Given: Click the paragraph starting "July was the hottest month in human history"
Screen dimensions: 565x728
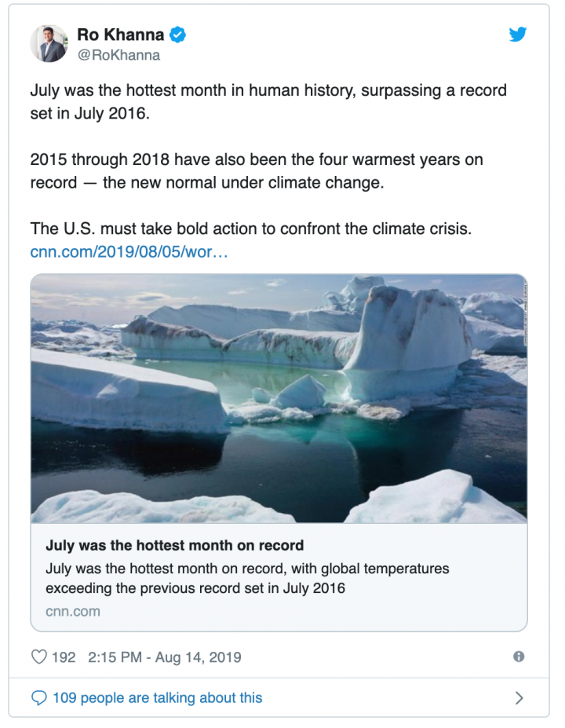Looking at the screenshot, I should click(268, 101).
